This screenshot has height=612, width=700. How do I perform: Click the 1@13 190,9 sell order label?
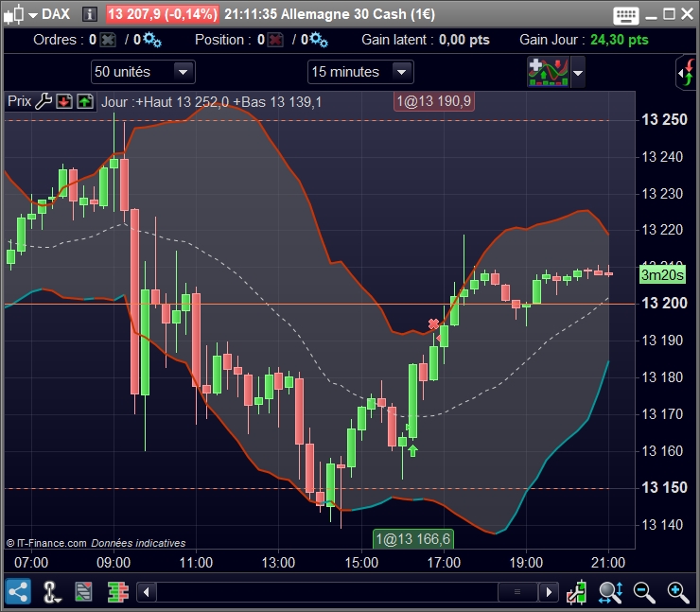pyautogui.click(x=434, y=101)
